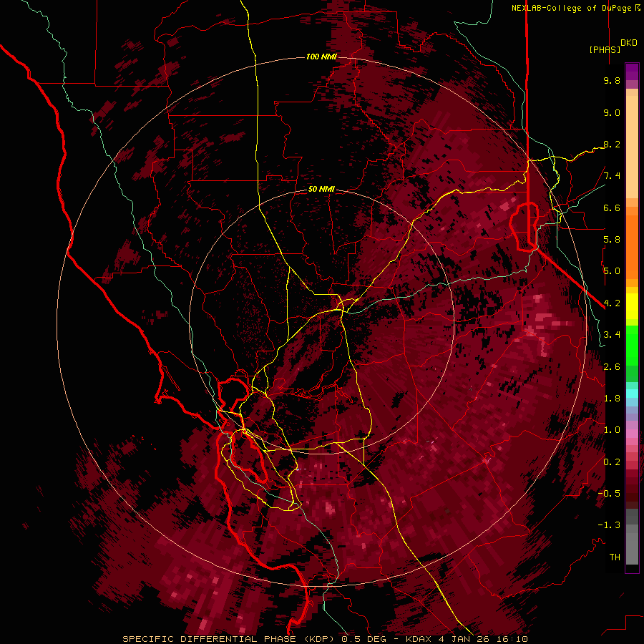Click the [PHAS] units label
Image resolution: width=644 pixels, height=644 pixels.
[605, 49]
